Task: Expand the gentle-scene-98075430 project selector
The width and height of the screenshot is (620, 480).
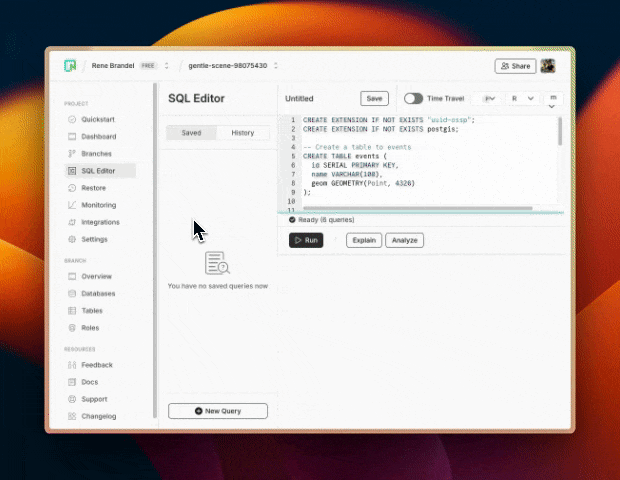Action: (x=276, y=66)
